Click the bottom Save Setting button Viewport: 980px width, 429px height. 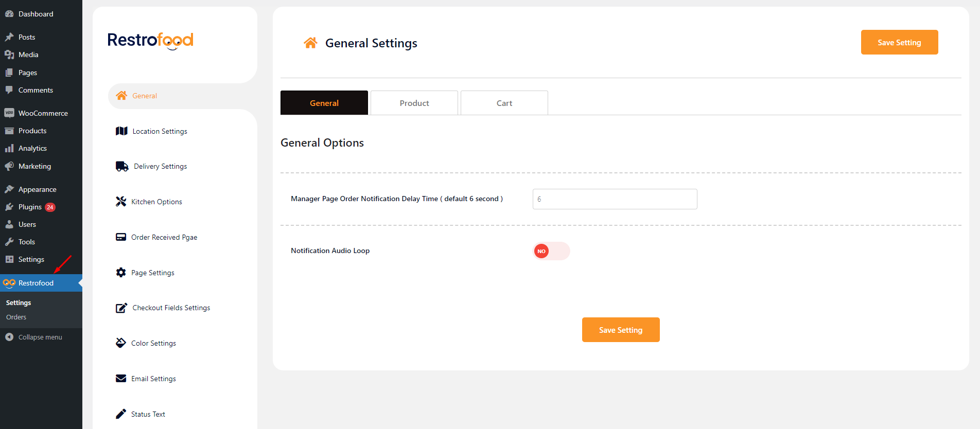click(x=620, y=330)
